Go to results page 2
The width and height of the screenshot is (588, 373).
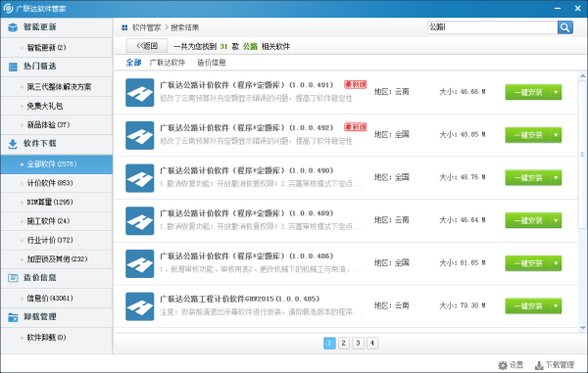344,343
